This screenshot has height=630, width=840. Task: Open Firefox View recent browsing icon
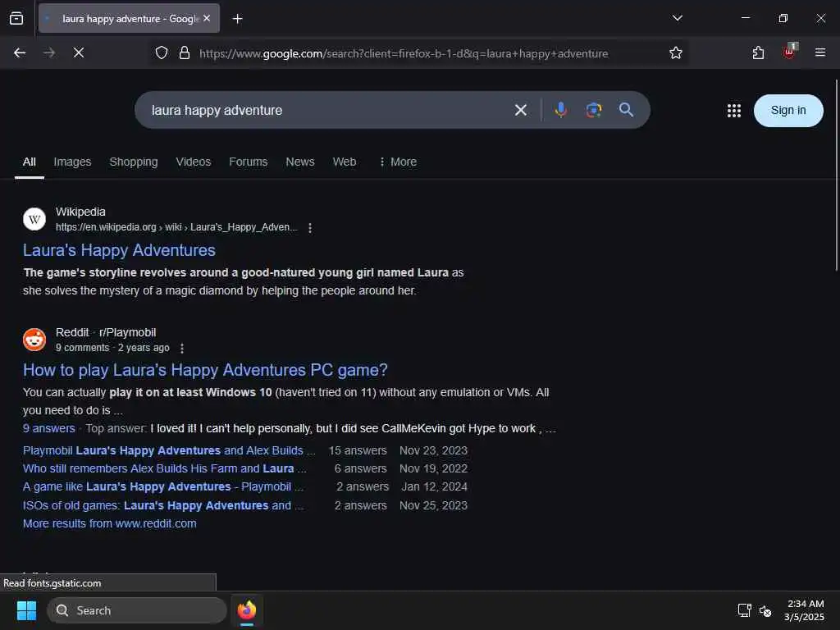(x=16, y=19)
